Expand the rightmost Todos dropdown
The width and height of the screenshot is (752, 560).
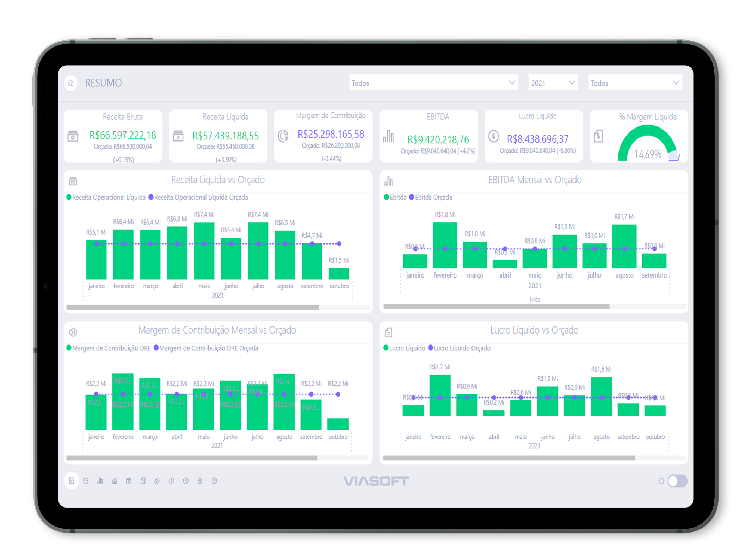pos(635,83)
